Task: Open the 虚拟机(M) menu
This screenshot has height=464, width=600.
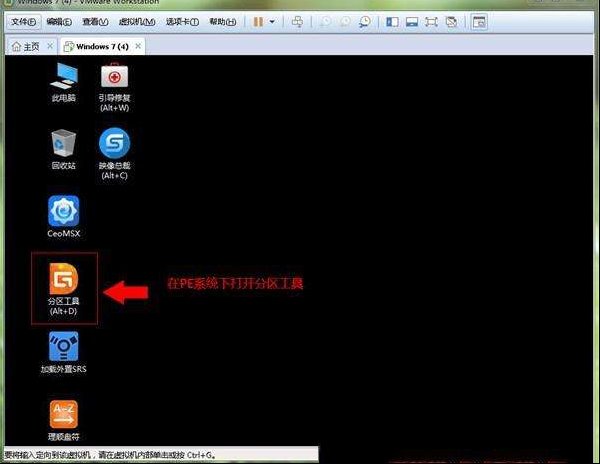Action: (136, 22)
